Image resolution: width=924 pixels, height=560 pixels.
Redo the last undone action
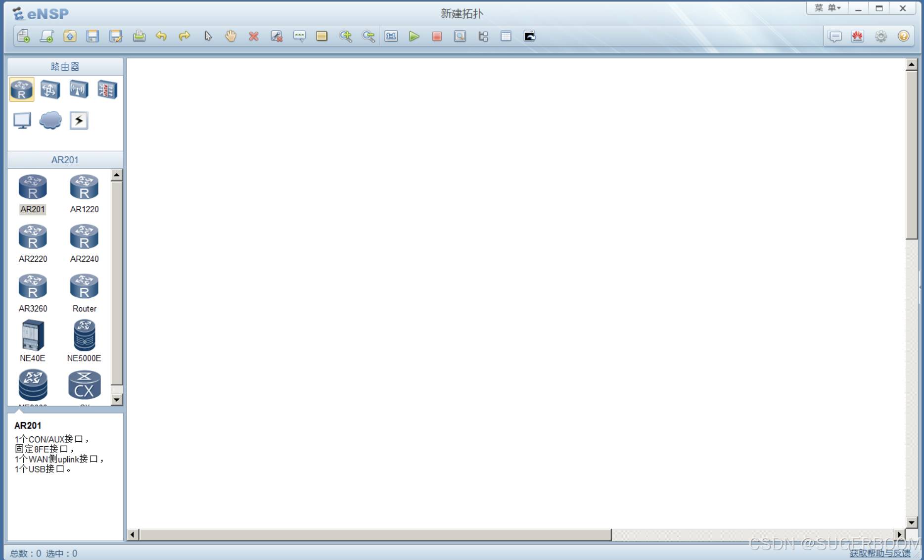coord(185,36)
